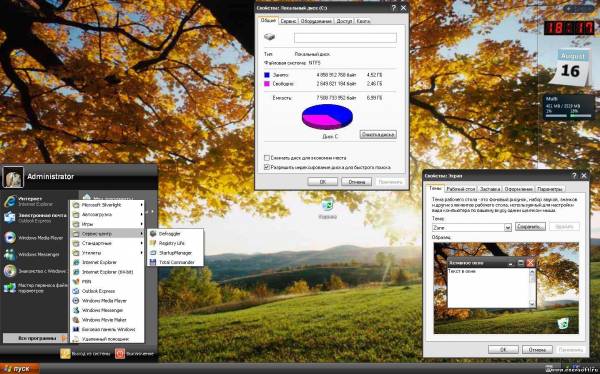Uncheck the allow disk indexing checkbox
The image size is (600, 374).
coord(267,167)
